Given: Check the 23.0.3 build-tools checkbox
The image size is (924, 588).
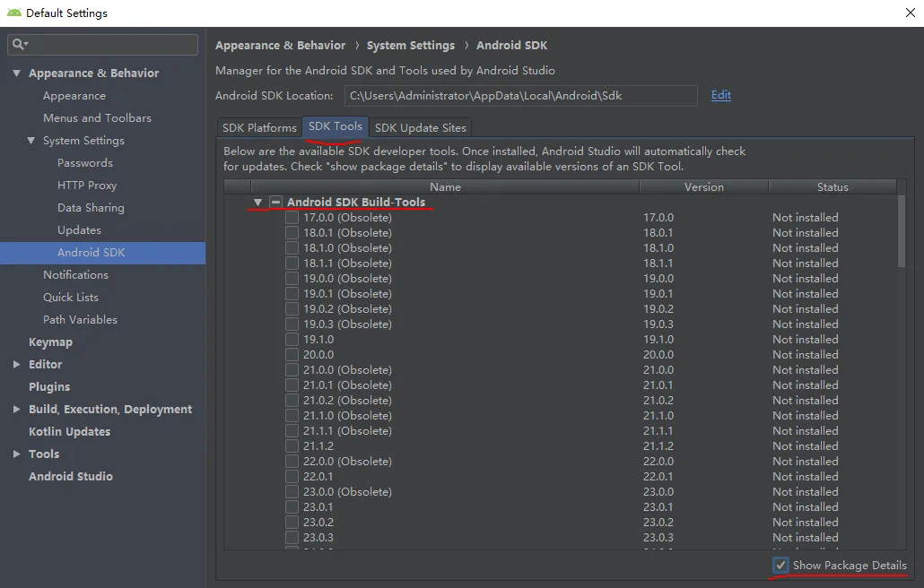Looking at the screenshot, I should click(292, 538).
